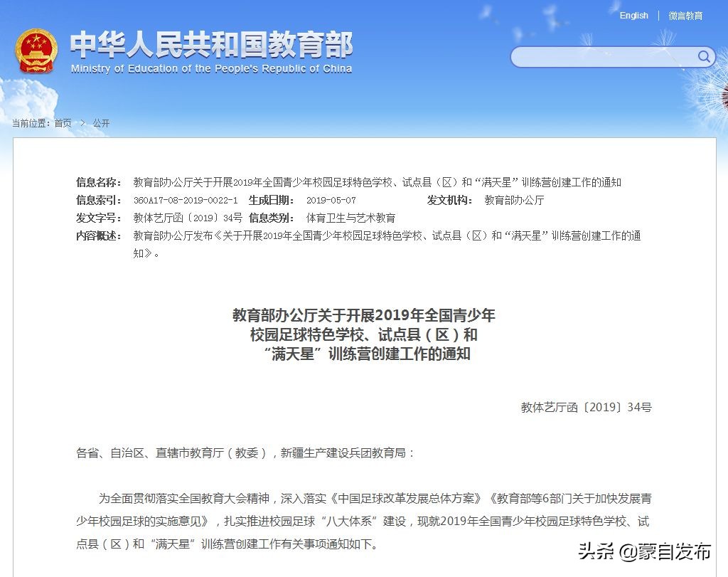728x577 pixels.
Task: Click inside the search input box
Action: (604, 56)
